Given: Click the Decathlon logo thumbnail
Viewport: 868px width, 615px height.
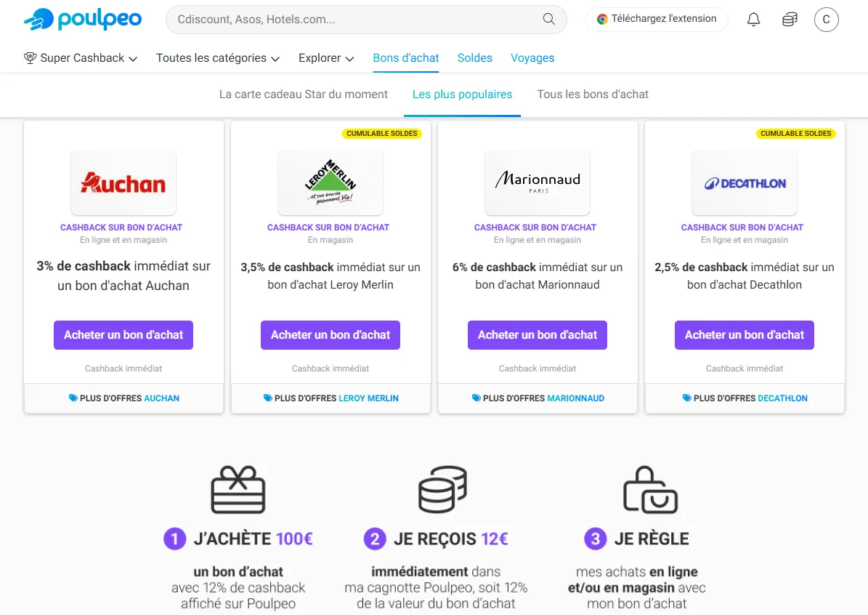Looking at the screenshot, I should (x=745, y=183).
